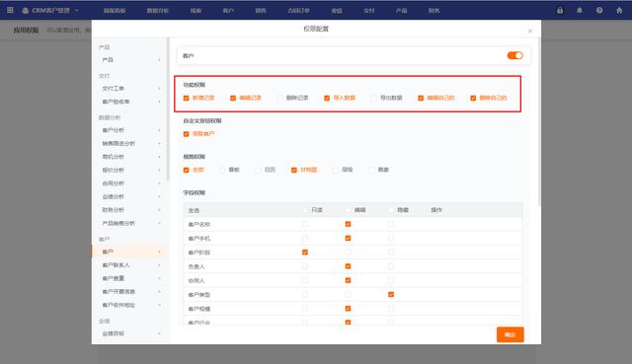Uncheck 删除自己的 permission

tap(473, 98)
